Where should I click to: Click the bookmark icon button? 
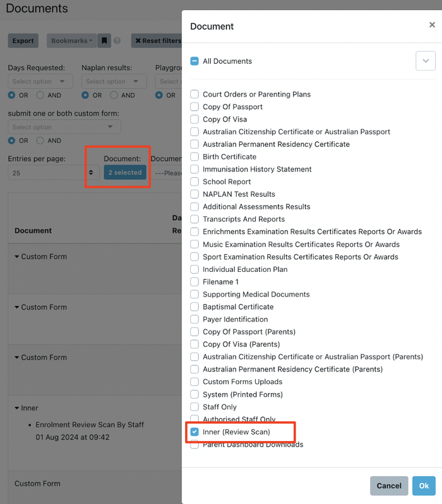[105, 41]
